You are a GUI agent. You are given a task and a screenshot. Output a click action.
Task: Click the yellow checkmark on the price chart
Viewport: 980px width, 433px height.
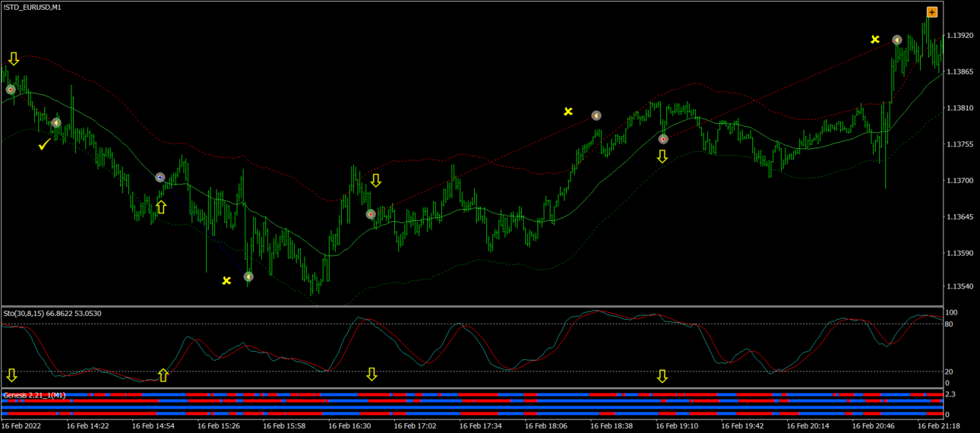(45, 144)
